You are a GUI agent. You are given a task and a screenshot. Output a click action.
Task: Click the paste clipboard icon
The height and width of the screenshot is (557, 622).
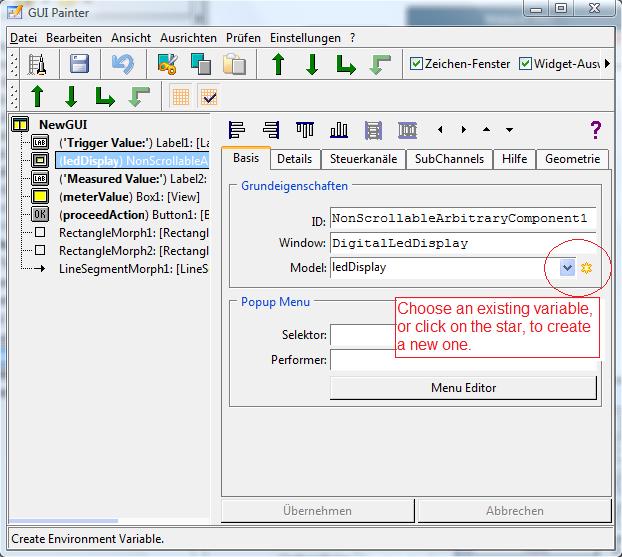coord(234,65)
